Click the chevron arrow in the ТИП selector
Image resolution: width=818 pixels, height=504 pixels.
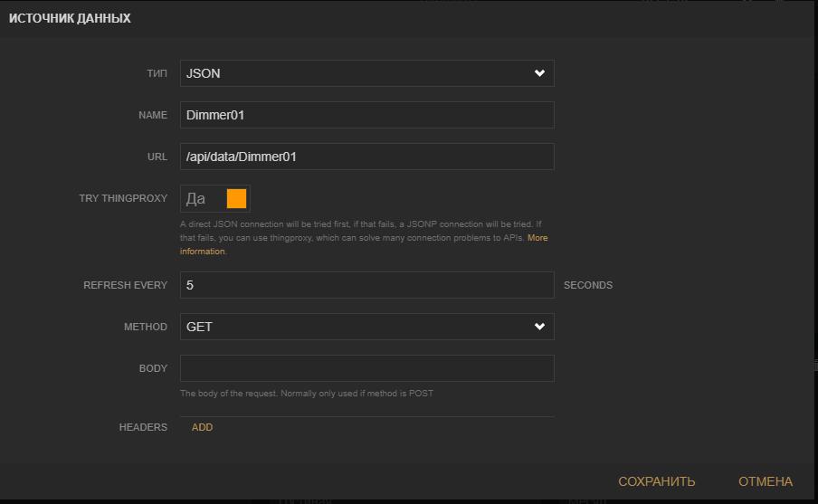[x=539, y=73]
